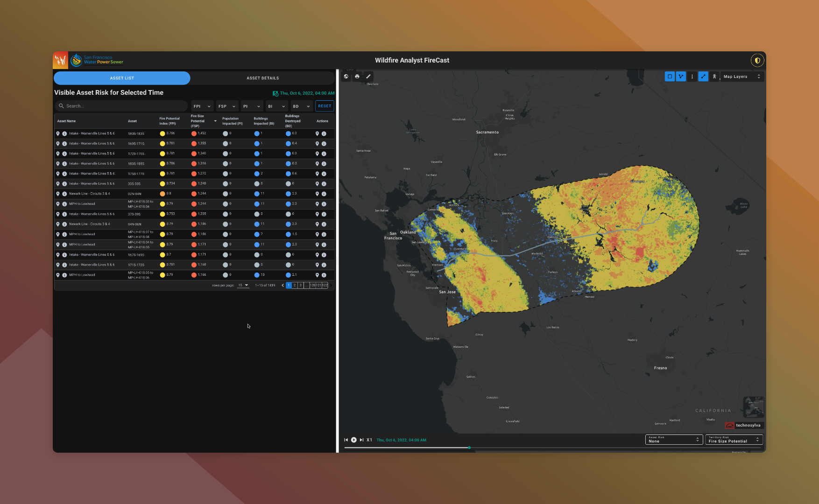Switch to the Asset Details tab
Image resolution: width=819 pixels, height=504 pixels.
point(262,78)
